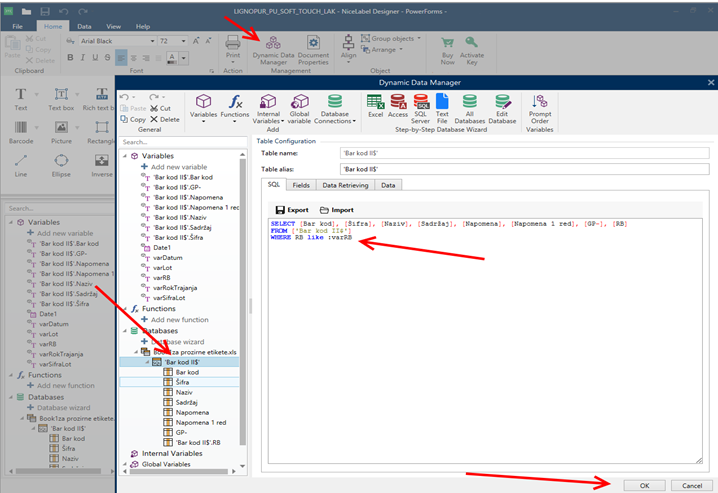Click the Print action button
718x493 pixels.
coord(233,49)
